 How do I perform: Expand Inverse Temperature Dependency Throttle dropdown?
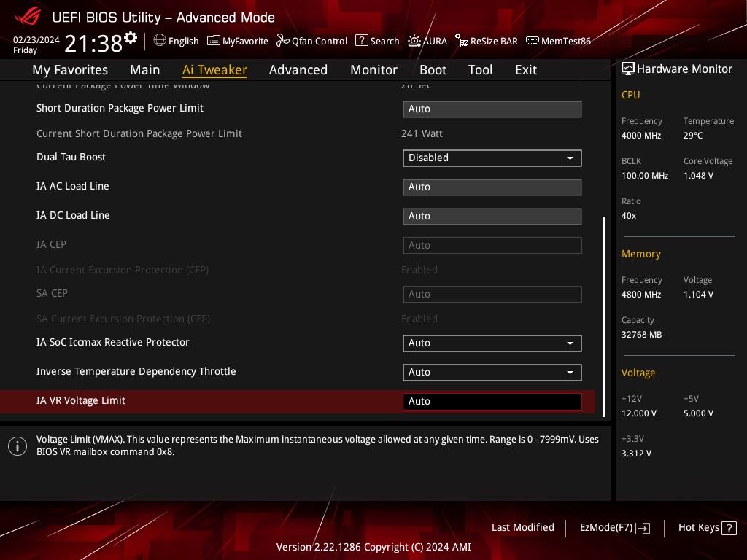[x=492, y=373]
